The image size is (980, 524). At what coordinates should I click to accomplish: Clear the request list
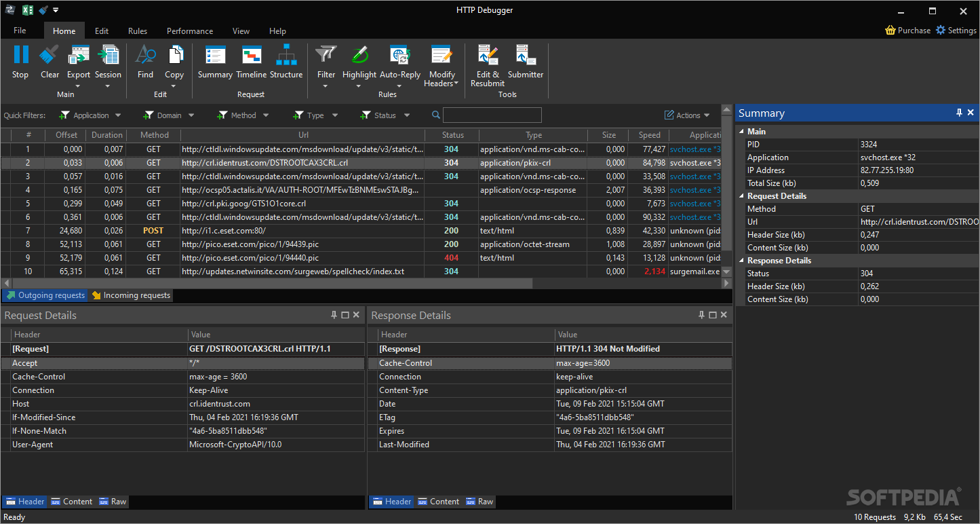coord(50,62)
